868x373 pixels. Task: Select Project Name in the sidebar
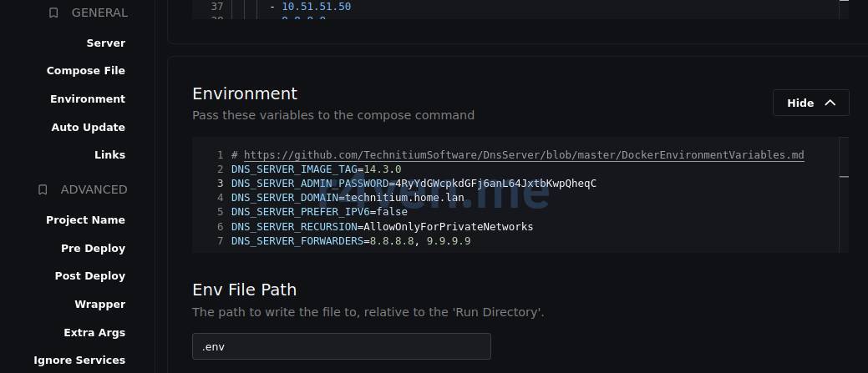pos(85,220)
